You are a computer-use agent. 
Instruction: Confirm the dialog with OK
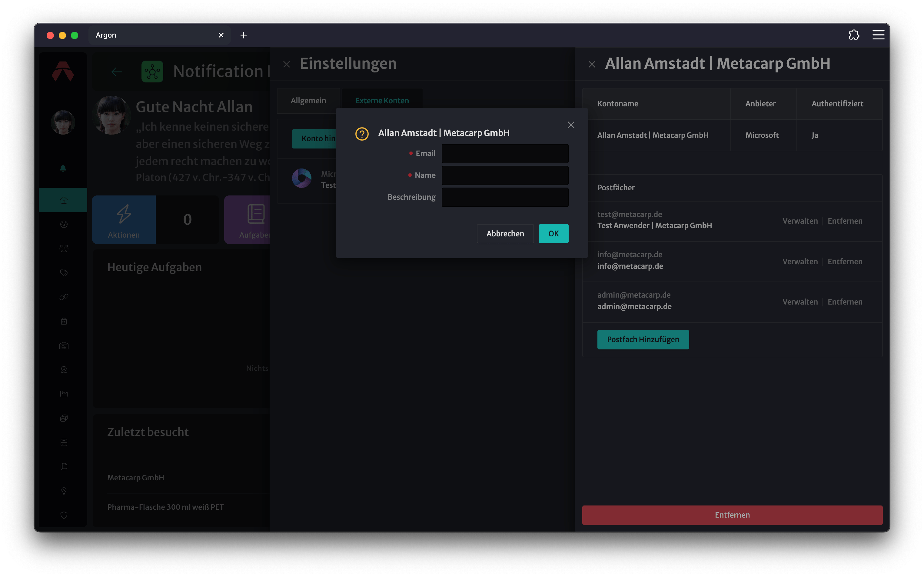(x=553, y=234)
